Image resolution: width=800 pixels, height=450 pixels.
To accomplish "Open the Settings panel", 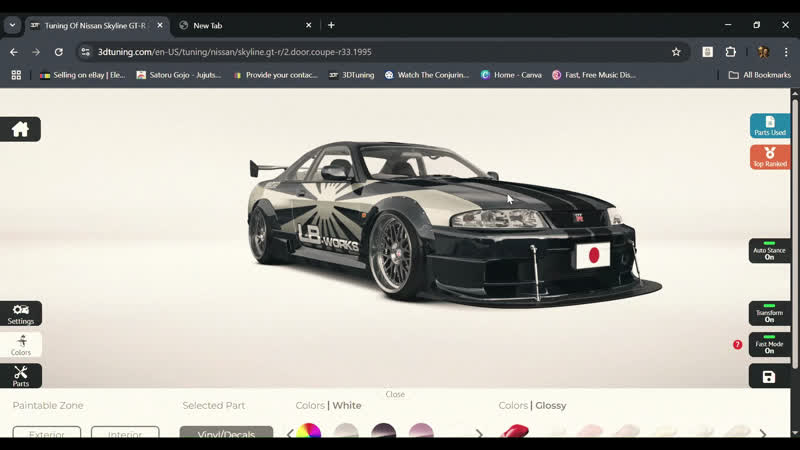I will (21, 314).
